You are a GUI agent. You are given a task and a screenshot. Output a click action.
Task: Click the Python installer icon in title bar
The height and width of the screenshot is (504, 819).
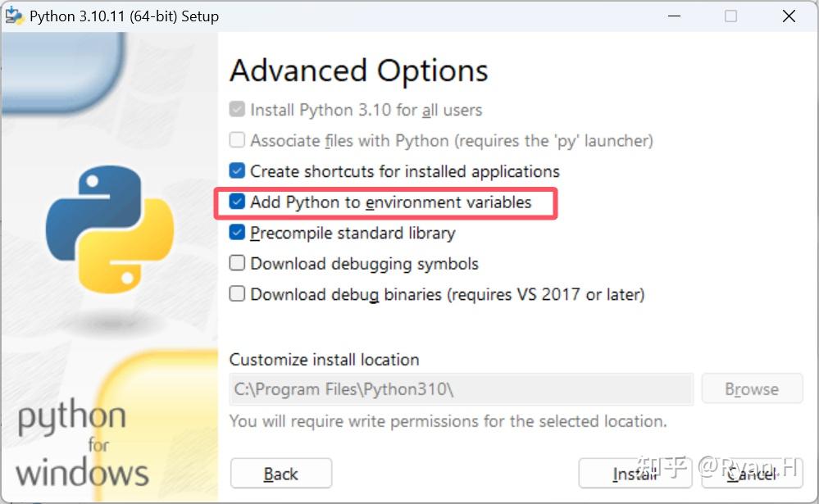14,16
